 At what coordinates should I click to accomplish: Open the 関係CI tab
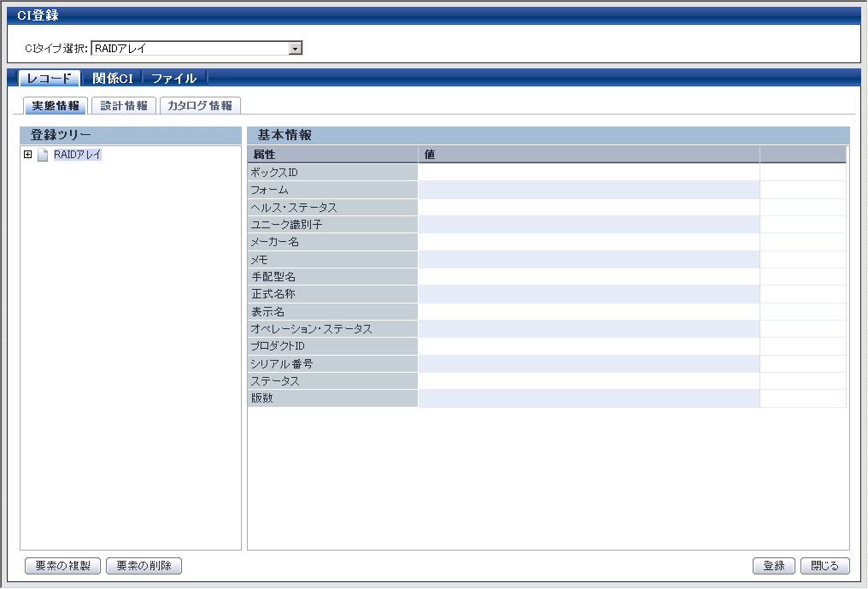112,79
